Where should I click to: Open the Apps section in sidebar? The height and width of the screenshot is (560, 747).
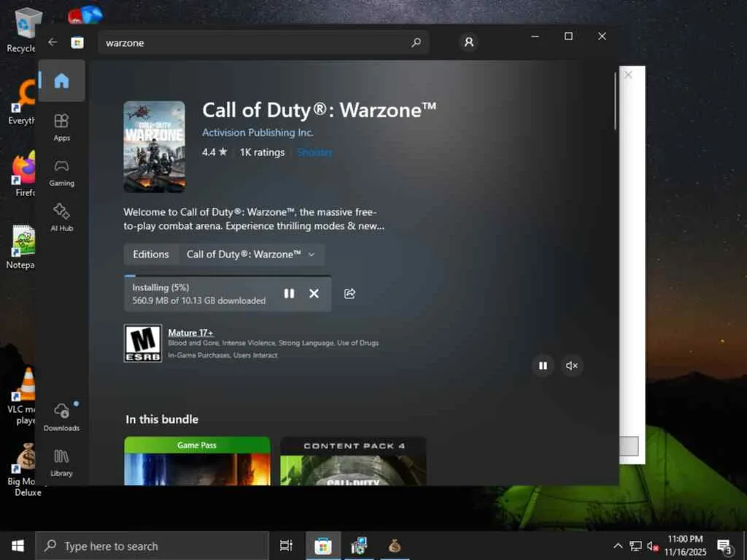61,127
